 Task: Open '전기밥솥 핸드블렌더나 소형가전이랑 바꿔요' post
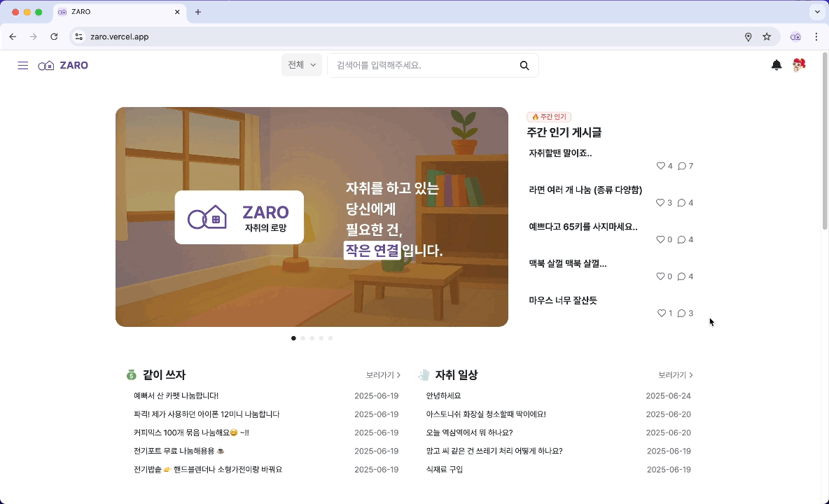tap(208, 470)
